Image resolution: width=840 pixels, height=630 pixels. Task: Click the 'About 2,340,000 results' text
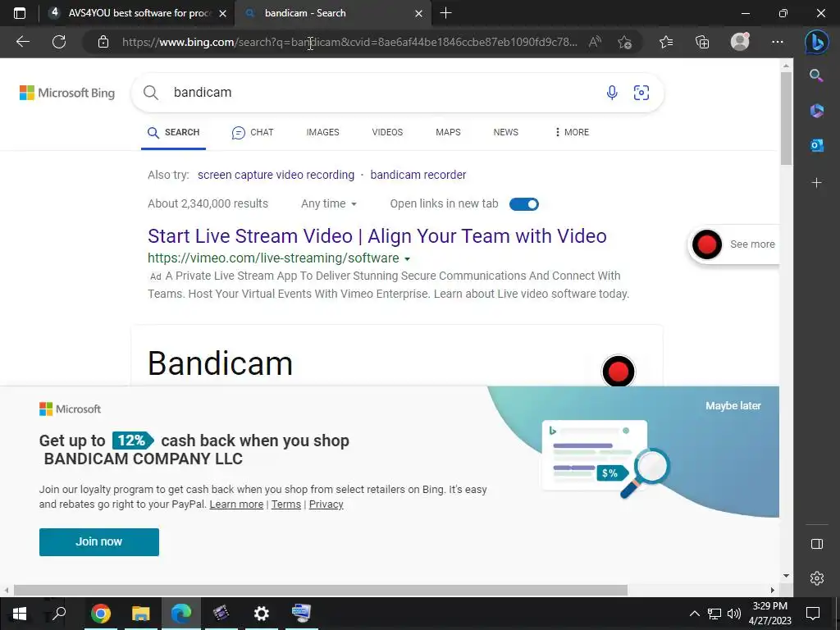click(208, 203)
